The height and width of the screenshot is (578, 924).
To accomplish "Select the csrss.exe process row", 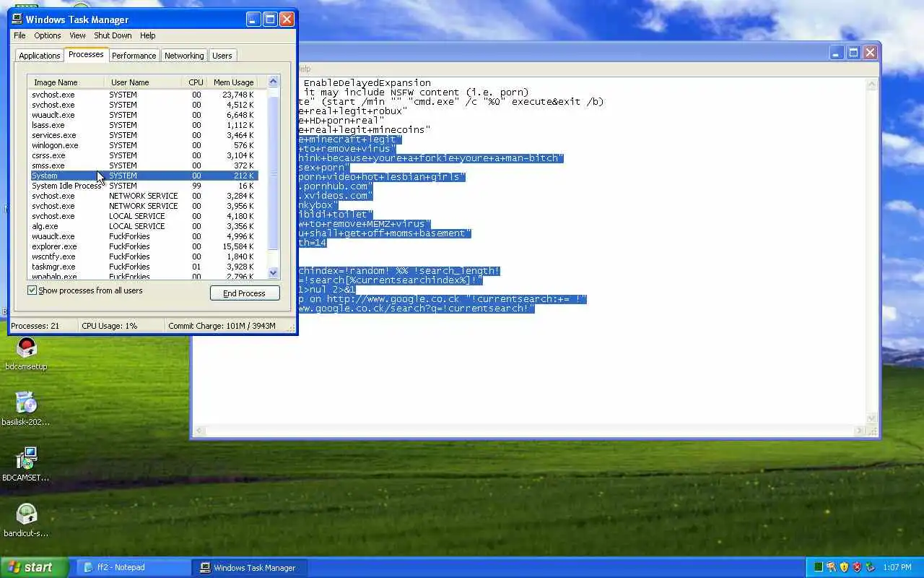I will tap(143, 155).
